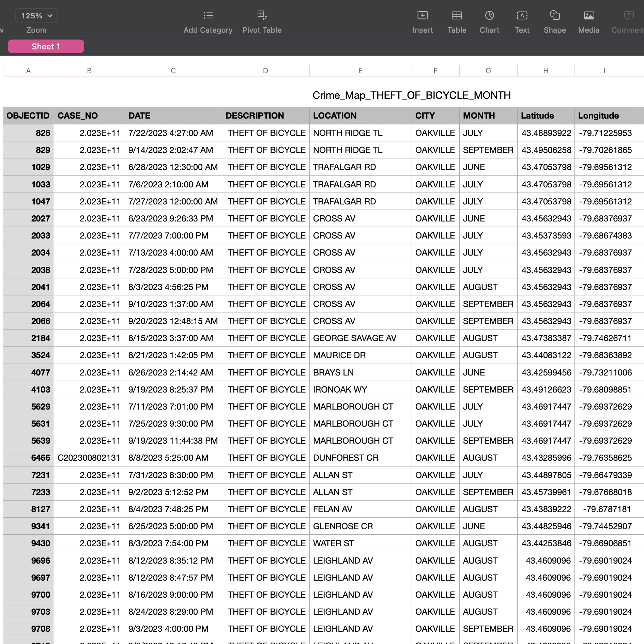Select the Sheet 1 tab
644x644 pixels.
coord(46,46)
